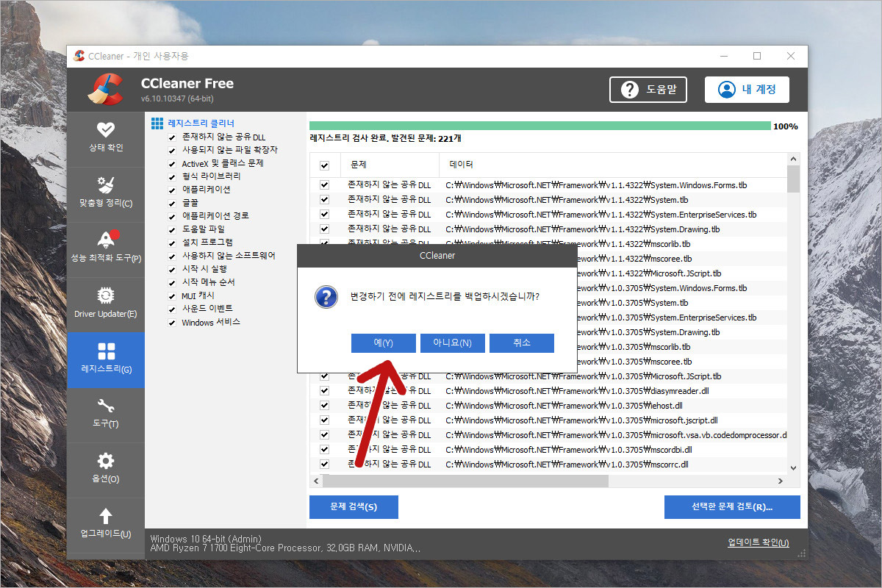Uncheck row for diasymreader.dll
This screenshot has height=588, width=882.
[324, 391]
